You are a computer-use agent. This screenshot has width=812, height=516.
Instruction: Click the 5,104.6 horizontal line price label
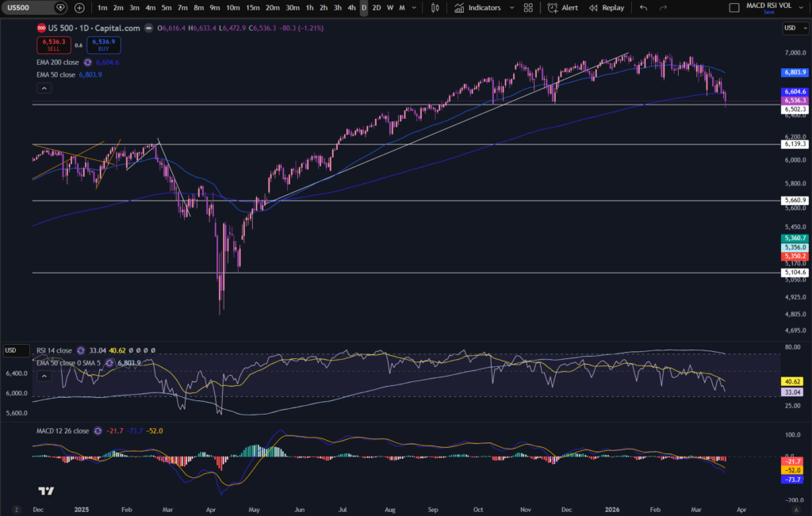tap(795, 272)
